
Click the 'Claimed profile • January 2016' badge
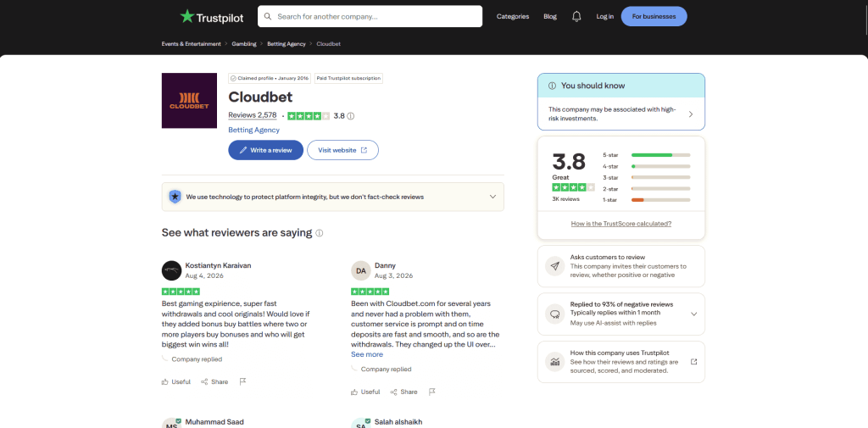270,79
